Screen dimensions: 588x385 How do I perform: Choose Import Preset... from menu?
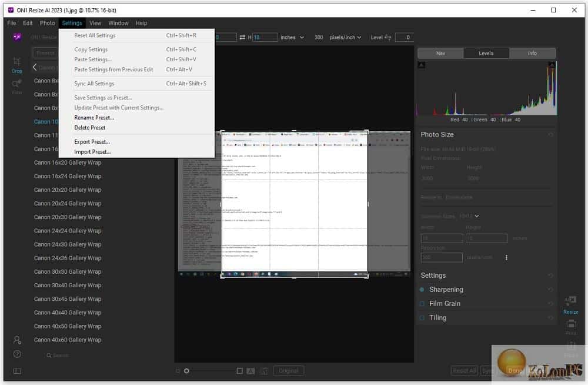tap(137, 152)
